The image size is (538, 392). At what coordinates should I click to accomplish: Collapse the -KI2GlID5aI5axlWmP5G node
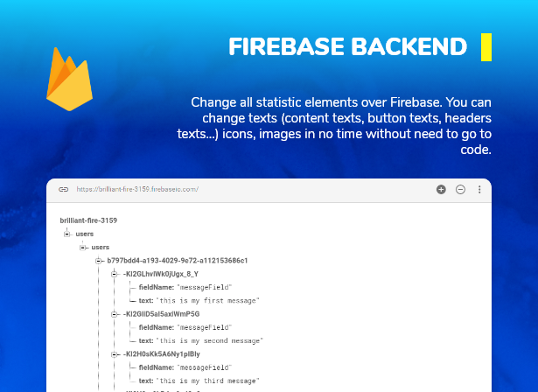coord(115,314)
